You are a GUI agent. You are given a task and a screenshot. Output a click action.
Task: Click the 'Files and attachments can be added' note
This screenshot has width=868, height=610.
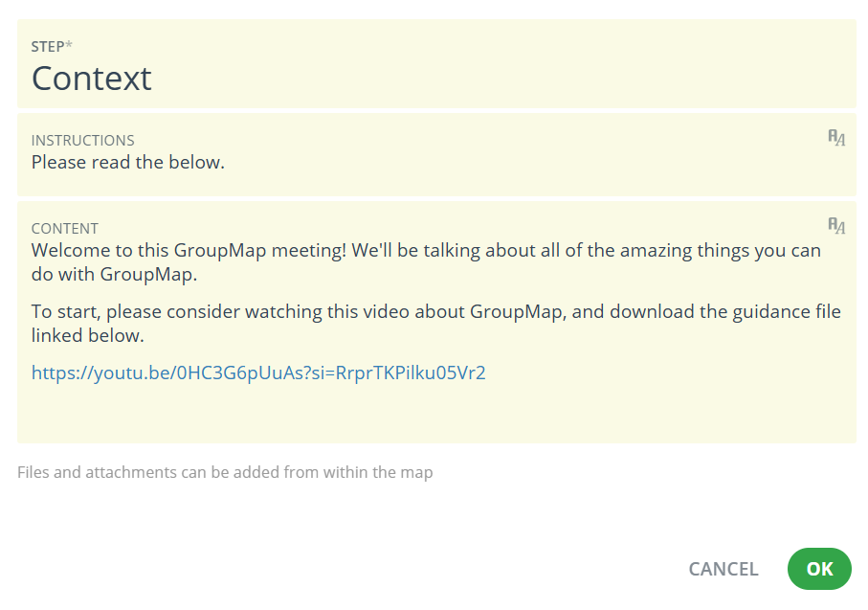click(225, 472)
